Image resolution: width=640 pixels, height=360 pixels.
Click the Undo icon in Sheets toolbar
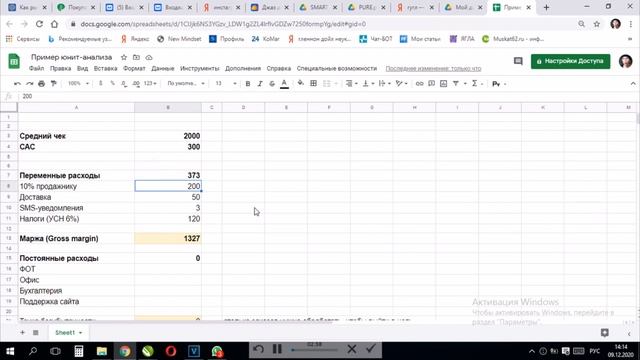[x=17, y=83]
